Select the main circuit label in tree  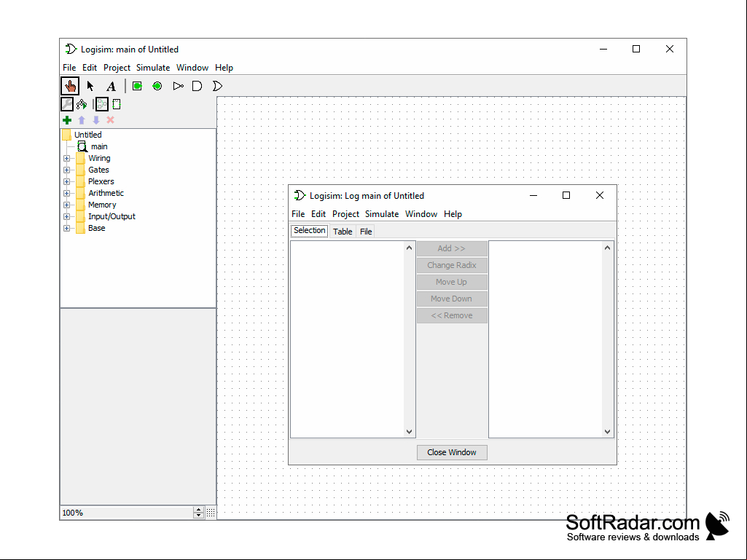[99, 146]
